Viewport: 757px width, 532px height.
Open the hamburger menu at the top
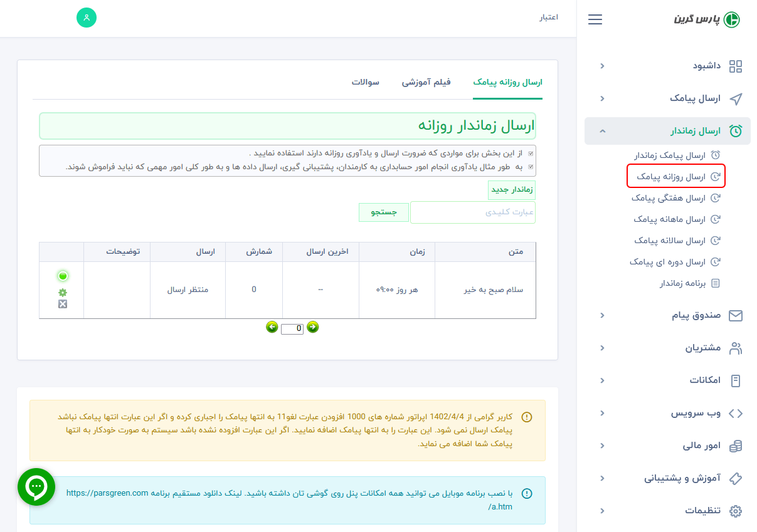pos(595,19)
